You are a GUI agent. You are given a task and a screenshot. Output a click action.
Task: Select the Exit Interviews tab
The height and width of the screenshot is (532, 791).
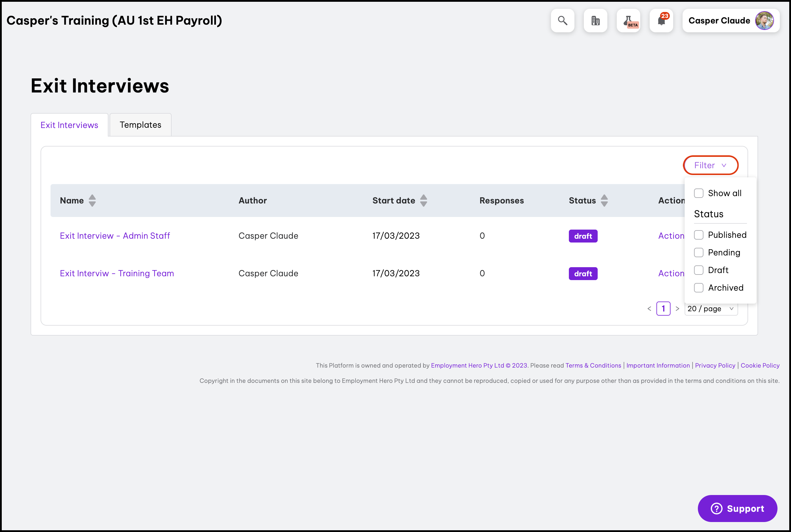pyautogui.click(x=69, y=125)
